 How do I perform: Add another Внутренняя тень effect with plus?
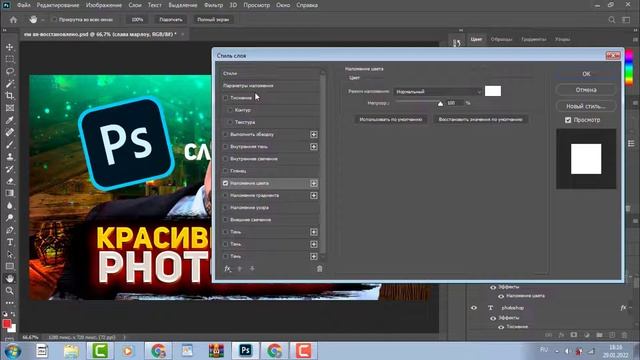(x=313, y=147)
